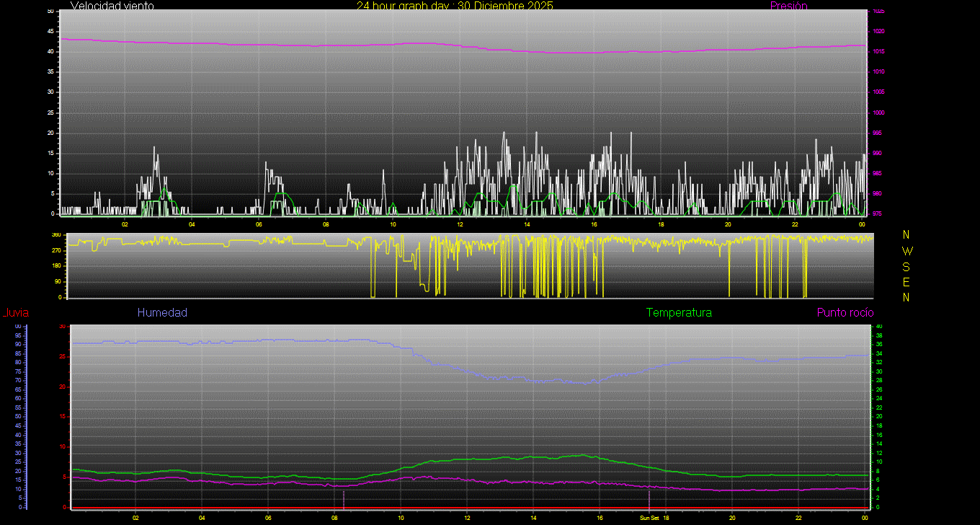Click the W compass direction letter

click(x=906, y=251)
